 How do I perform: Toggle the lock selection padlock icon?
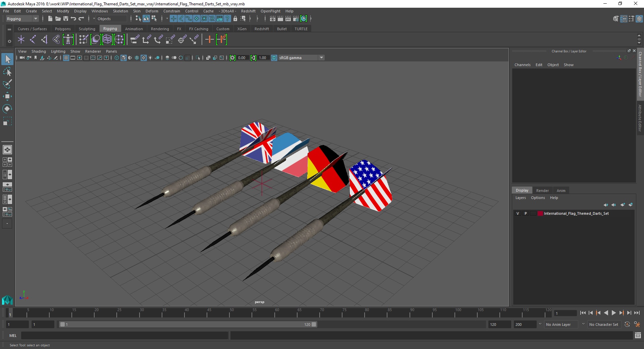point(235,19)
